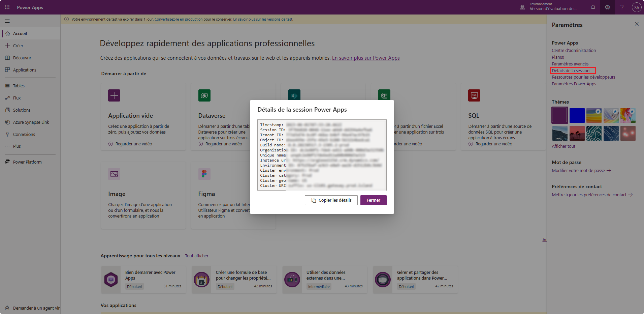Click the settings gear icon

[x=607, y=7]
